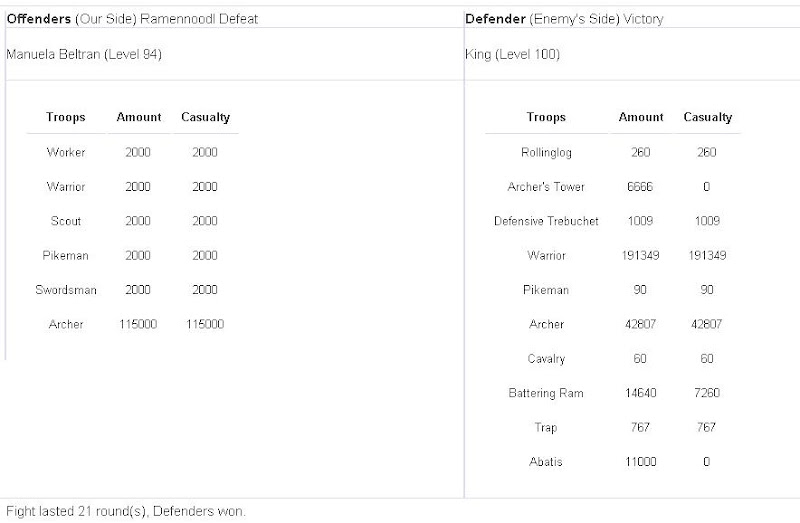This screenshot has width=800, height=523.
Task: Click the "Fight lasted 21 round(s)" summary text
Action: [125, 511]
